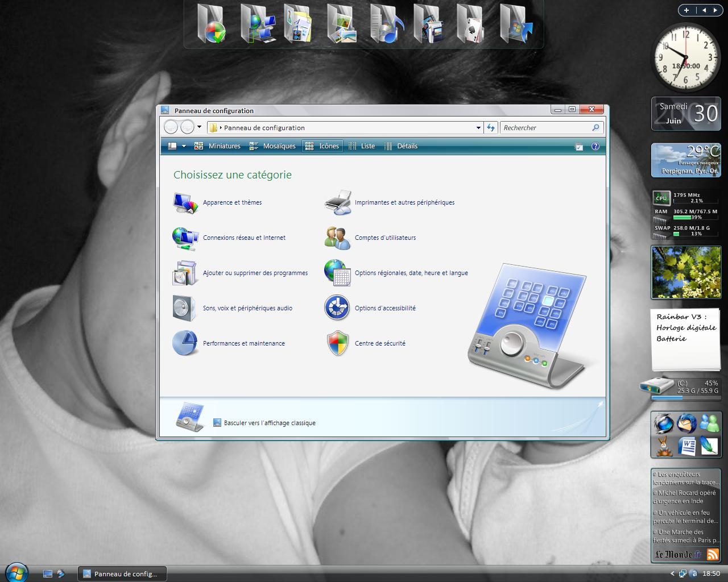Open the Connexions réseau et Internet icon

185,238
